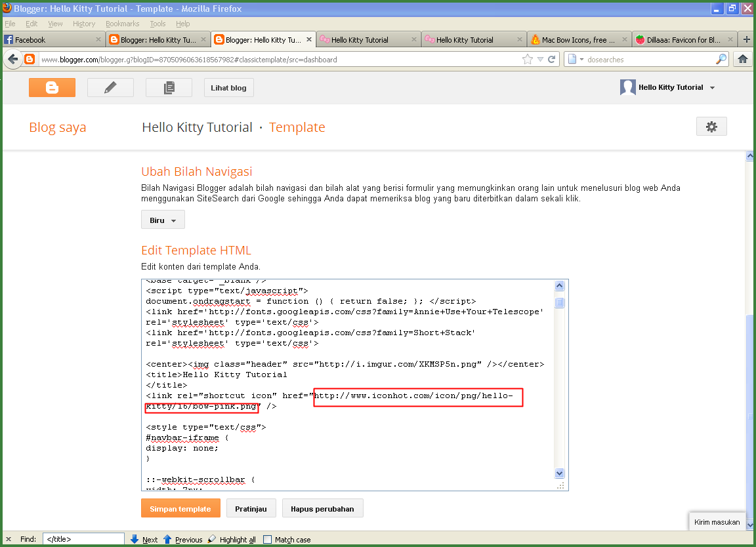This screenshot has width=756, height=547.
Task: Click the search magnifier icon
Action: [721, 59]
